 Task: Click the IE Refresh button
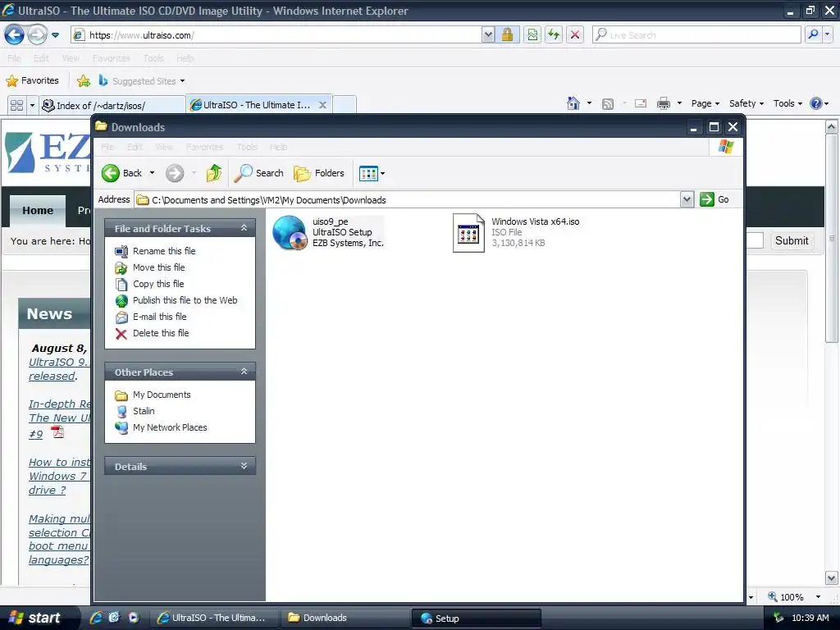click(x=554, y=35)
